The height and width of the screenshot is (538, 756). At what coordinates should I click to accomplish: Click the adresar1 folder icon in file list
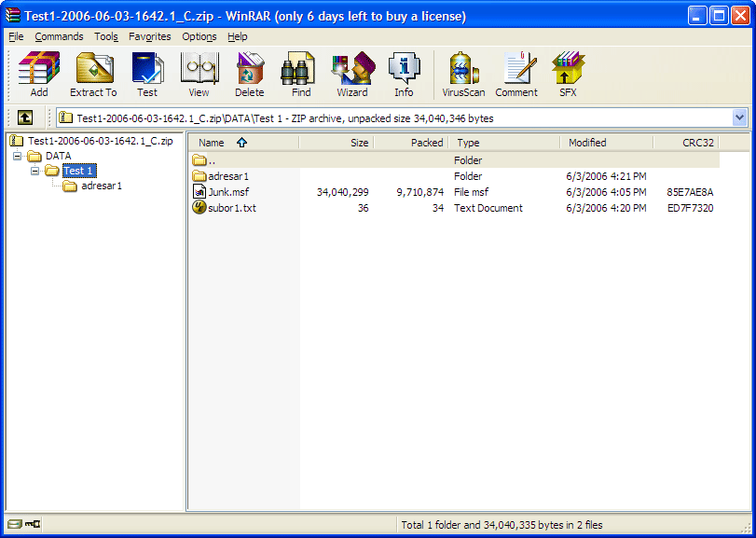tap(199, 176)
